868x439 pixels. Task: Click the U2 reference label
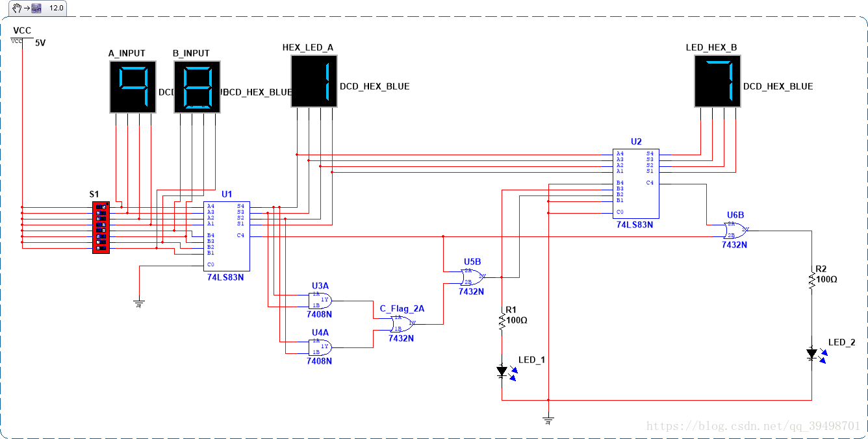[x=636, y=142]
